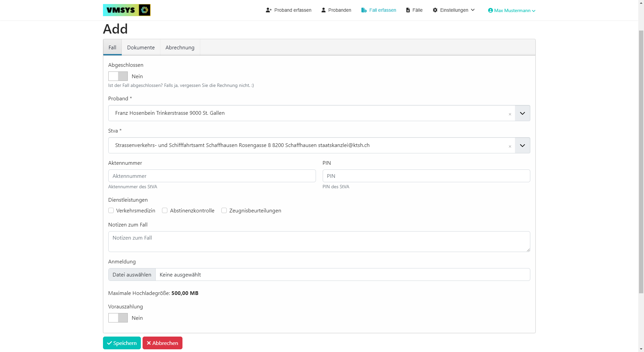Expand the Proband dropdown arrow
The width and height of the screenshot is (644, 352).
522,113
